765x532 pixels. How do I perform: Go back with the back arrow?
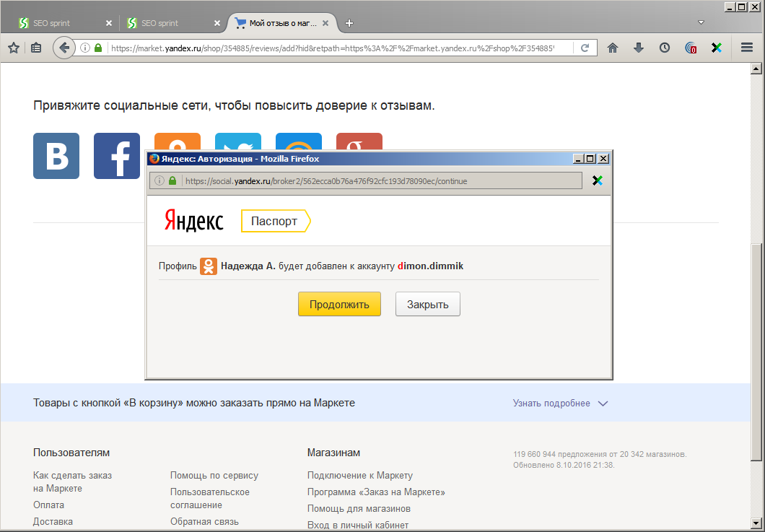point(64,48)
